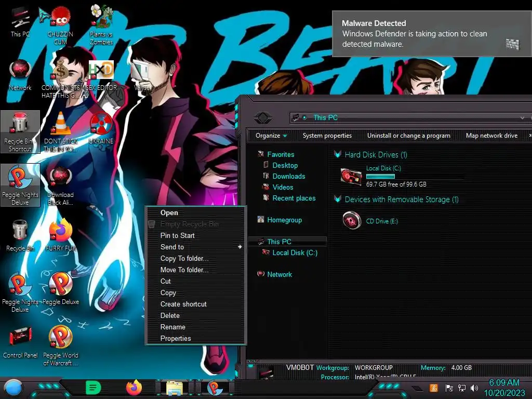
Task: Launch Firefox from the taskbar
Action: (x=134, y=388)
